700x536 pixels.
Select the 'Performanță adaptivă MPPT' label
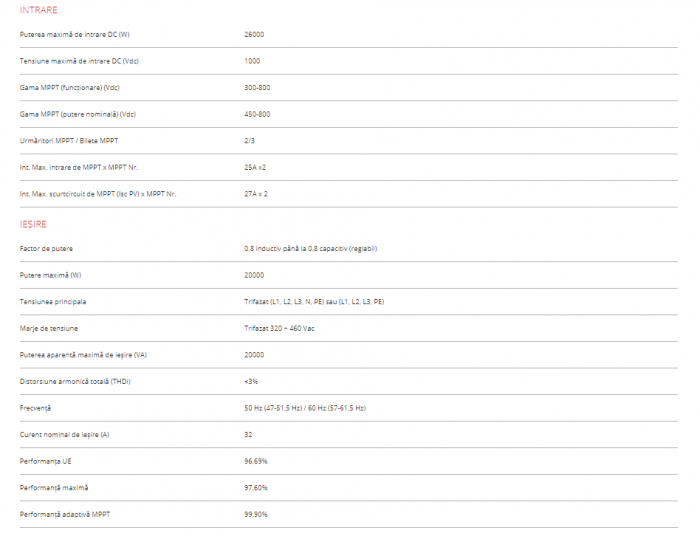[x=65, y=514]
